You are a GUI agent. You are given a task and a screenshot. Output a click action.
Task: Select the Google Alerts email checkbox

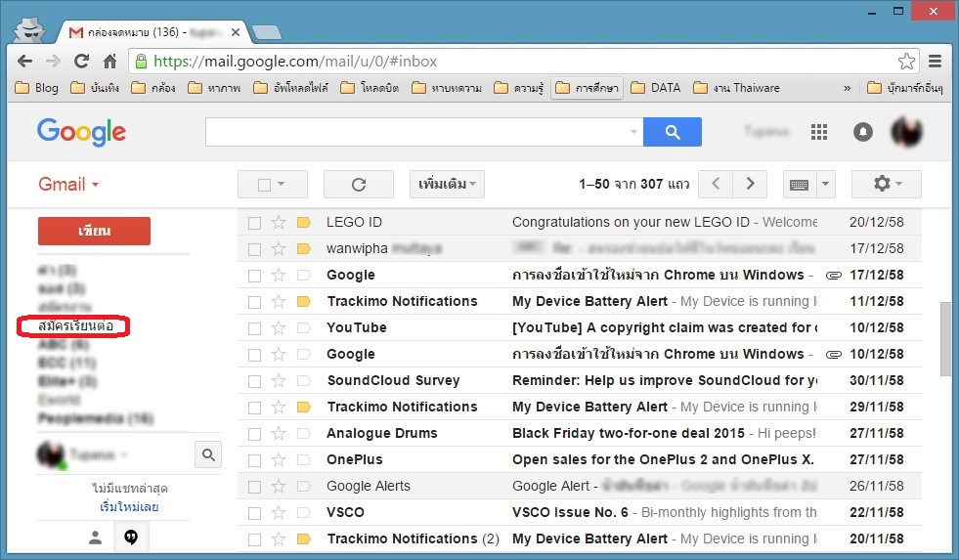pos(254,487)
